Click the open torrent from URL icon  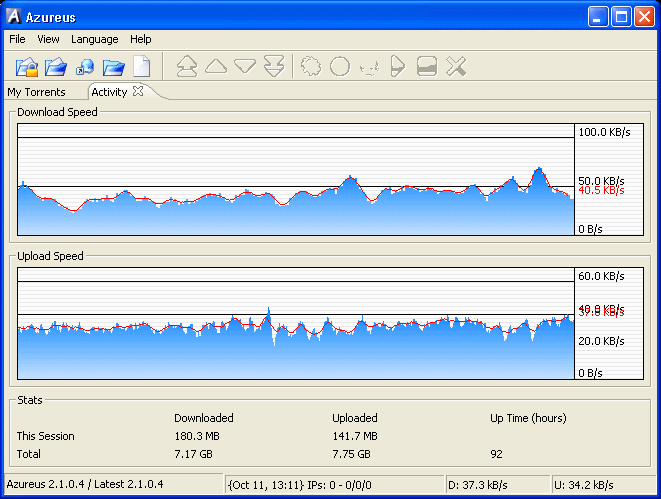click(85, 67)
